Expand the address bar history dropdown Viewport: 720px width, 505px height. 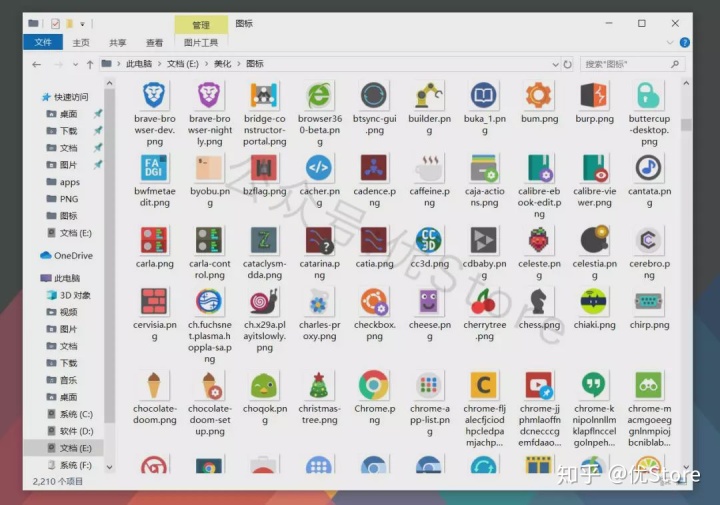(555, 64)
